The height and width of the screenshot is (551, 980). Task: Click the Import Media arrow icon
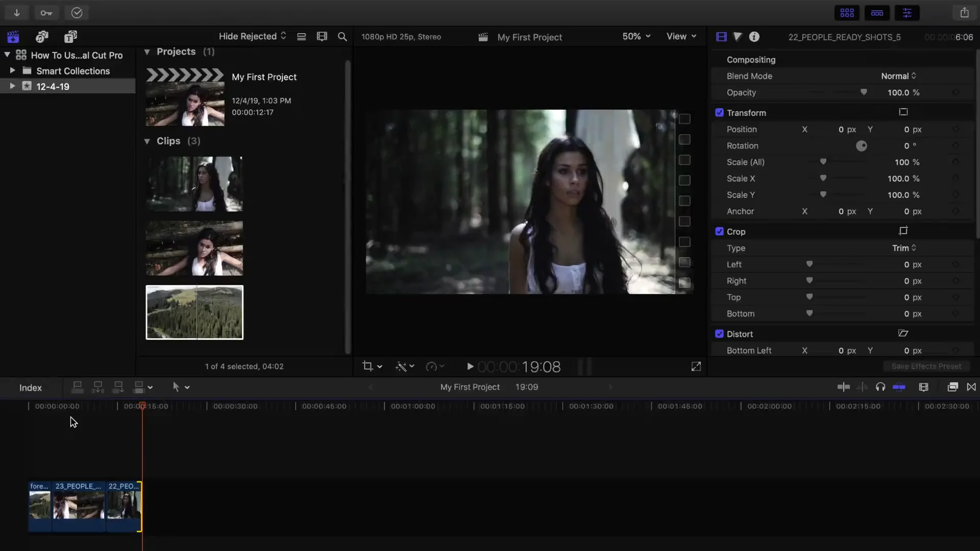(x=17, y=13)
